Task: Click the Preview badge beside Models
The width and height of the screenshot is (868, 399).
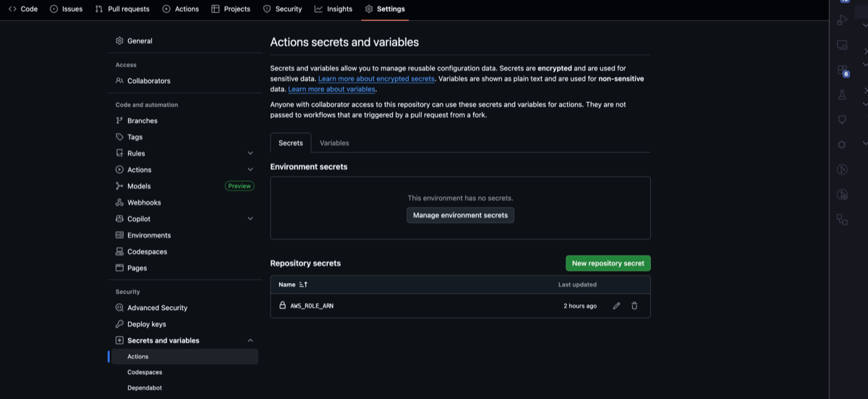Action: [239, 186]
